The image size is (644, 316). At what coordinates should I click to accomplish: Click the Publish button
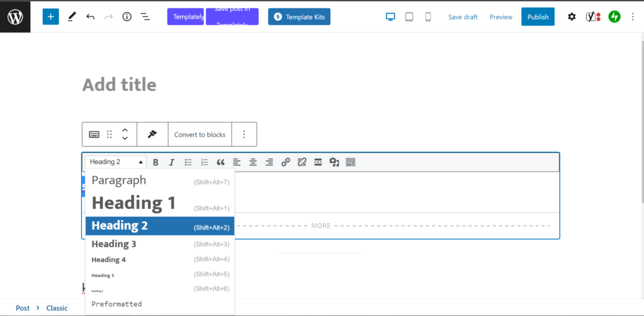538,17
